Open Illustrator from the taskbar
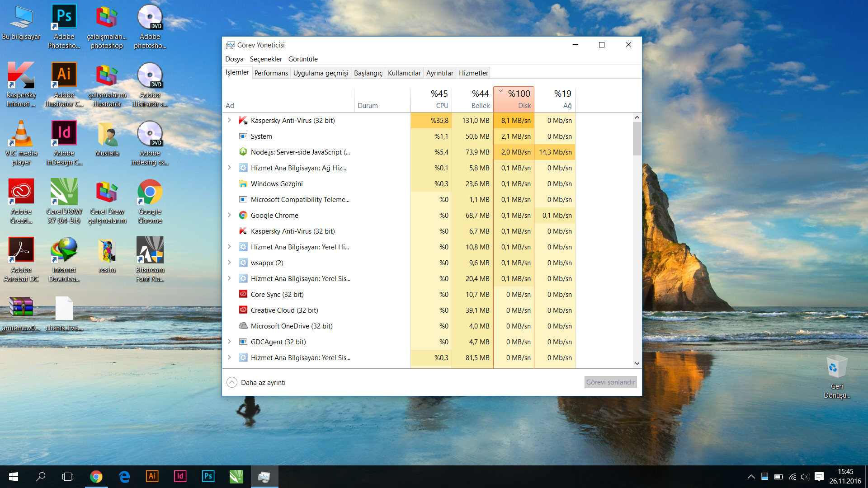 pyautogui.click(x=152, y=477)
